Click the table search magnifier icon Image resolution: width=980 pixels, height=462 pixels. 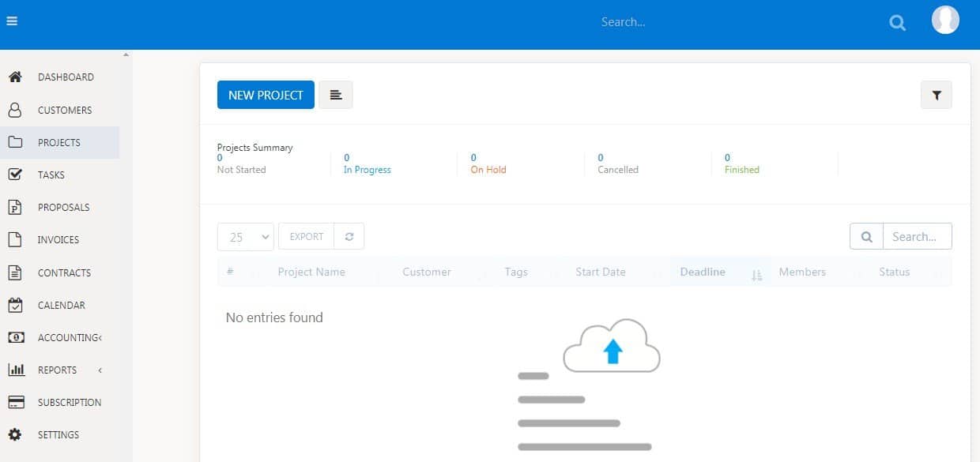point(866,236)
